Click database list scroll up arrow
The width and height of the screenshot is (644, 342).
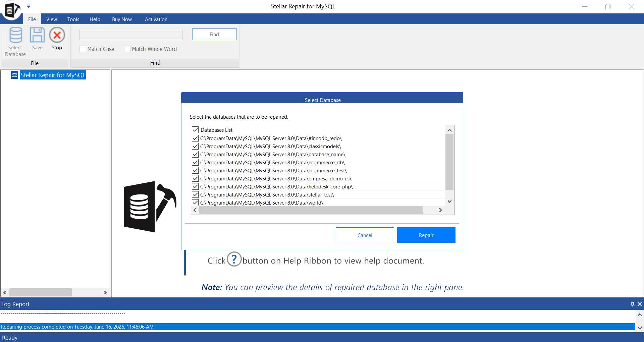450,130
